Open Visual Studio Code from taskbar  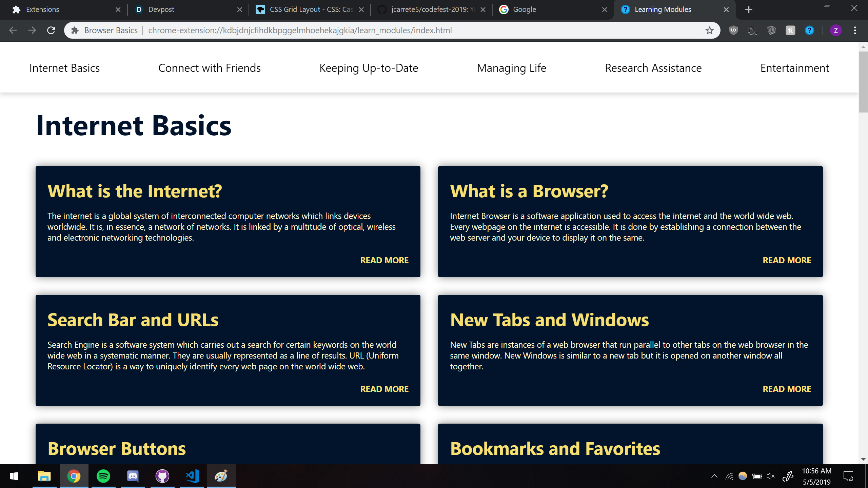[192, 476]
